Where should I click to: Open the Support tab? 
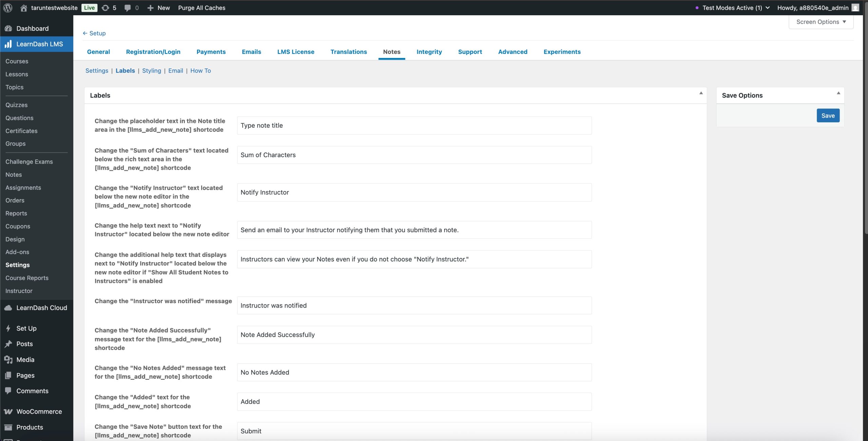point(470,51)
